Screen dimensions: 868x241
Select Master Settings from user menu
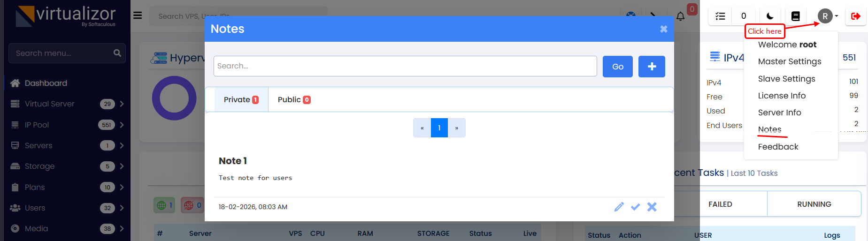789,61
